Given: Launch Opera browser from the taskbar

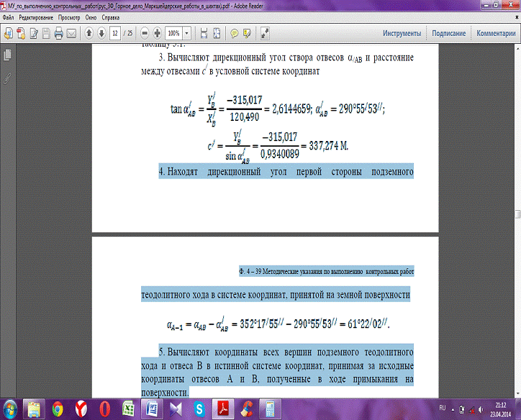Looking at the screenshot, I should [104, 409].
